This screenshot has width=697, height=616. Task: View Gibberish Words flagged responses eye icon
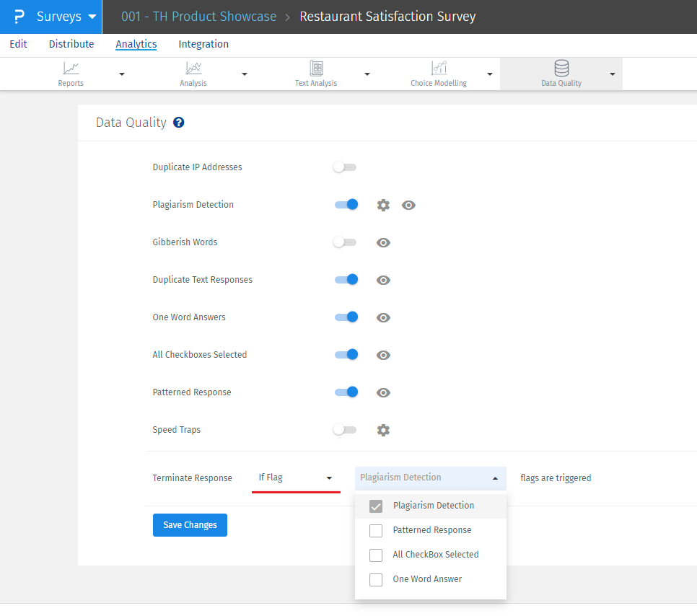point(383,242)
